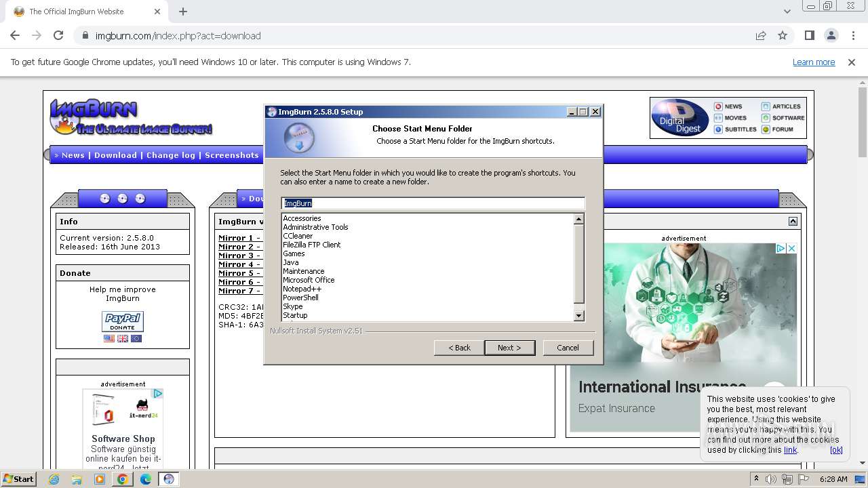Open Chrome's three-dot menu
Screen dimensions: 868x488
(x=853, y=36)
